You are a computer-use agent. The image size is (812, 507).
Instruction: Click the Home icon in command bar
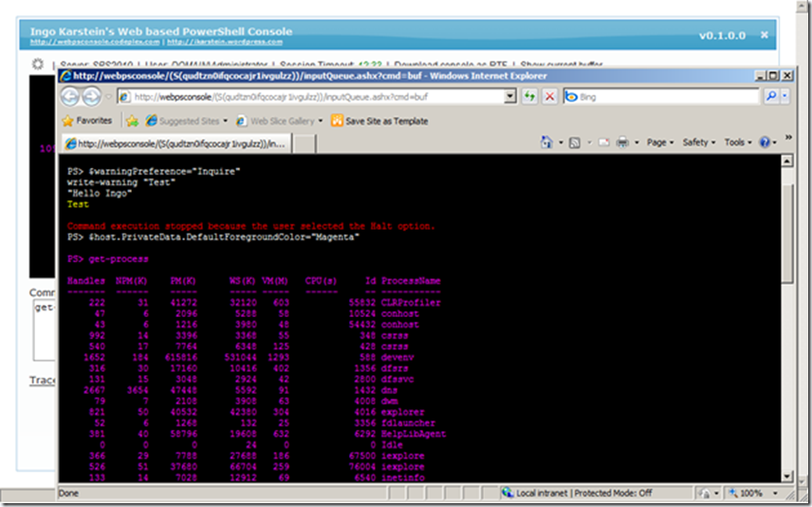(x=546, y=142)
